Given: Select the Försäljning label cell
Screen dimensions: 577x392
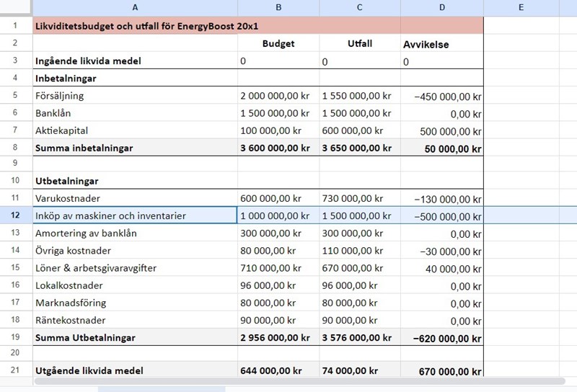Looking at the screenshot, I should (135, 96).
